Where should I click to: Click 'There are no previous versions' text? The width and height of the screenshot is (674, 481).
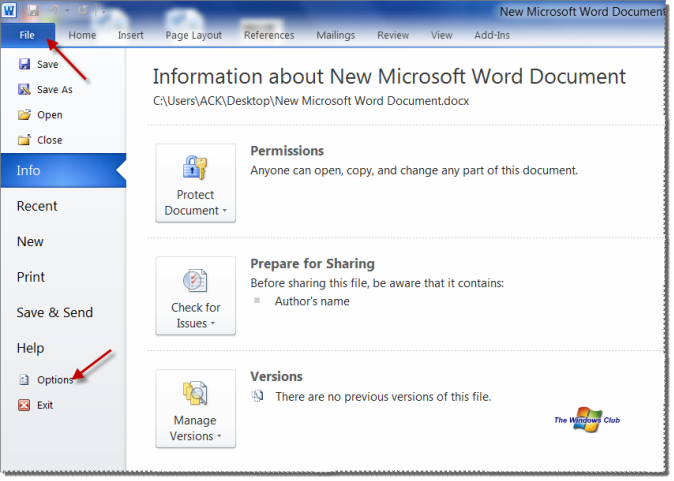pyautogui.click(x=383, y=397)
